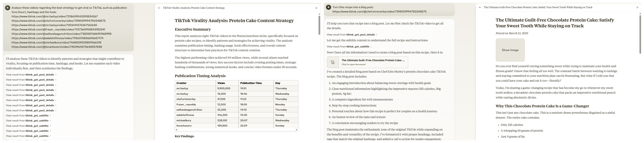Expand the first tiktok_get_subtitle result in the analysis chat
This screenshot has width=644, height=143.
(x=28, y=115)
